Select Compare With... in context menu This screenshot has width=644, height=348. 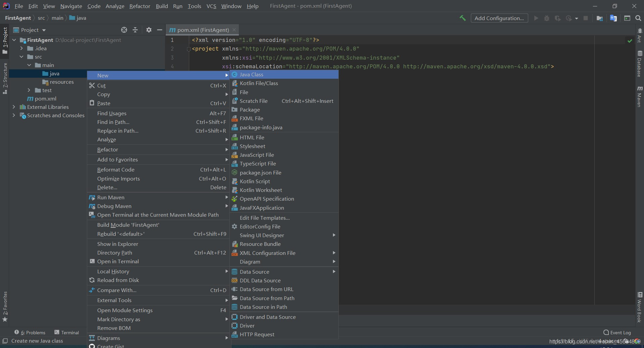coord(158,290)
